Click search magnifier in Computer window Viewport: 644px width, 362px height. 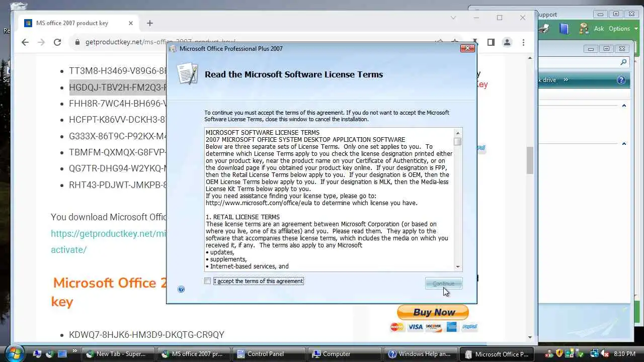point(623,62)
